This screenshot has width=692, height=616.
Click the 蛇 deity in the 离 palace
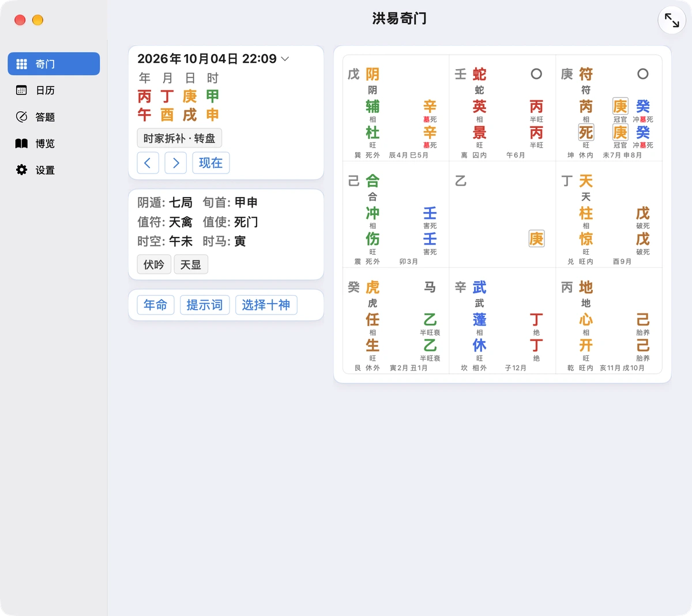point(479,74)
